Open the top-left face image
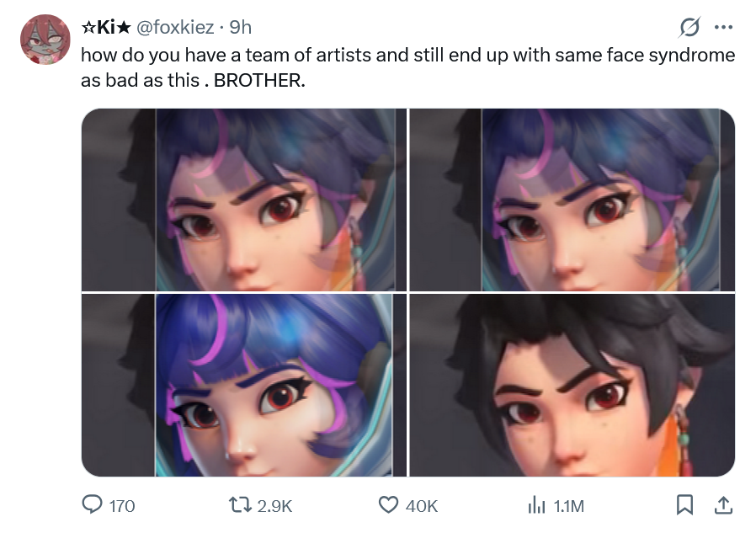The height and width of the screenshot is (533, 756). 244,200
